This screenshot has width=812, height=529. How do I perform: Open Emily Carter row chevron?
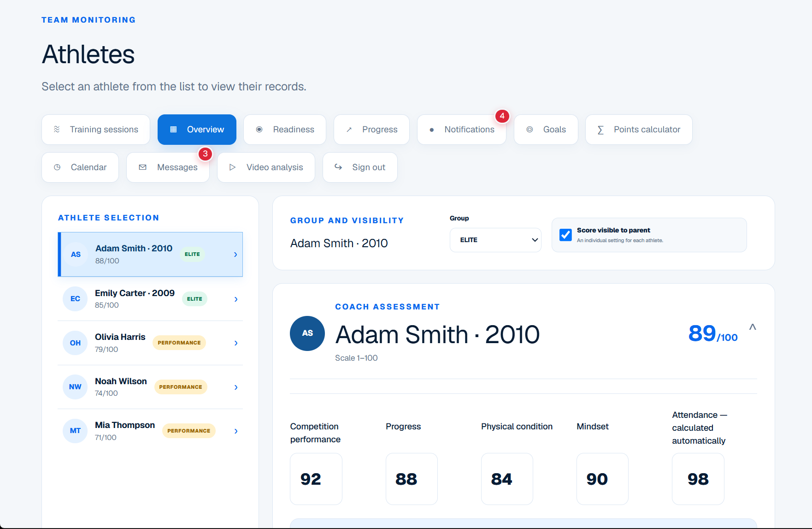236,299
